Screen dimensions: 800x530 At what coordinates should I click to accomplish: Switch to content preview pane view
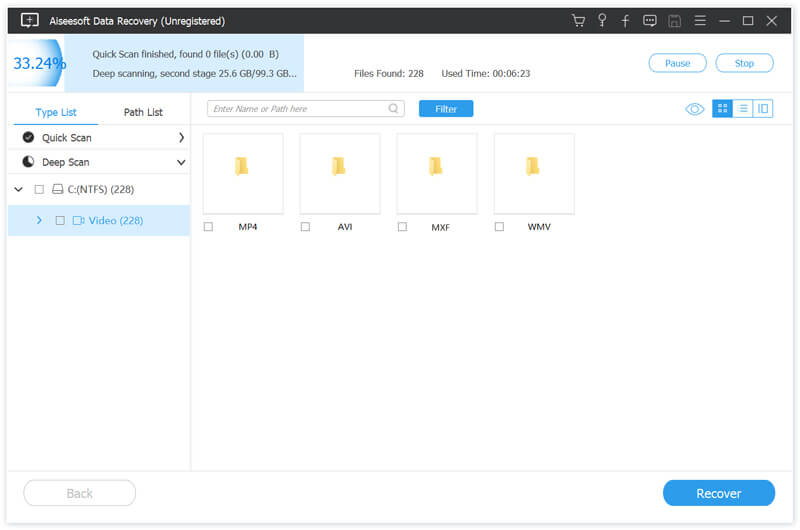pyautogui.click(x=763, y=108)
